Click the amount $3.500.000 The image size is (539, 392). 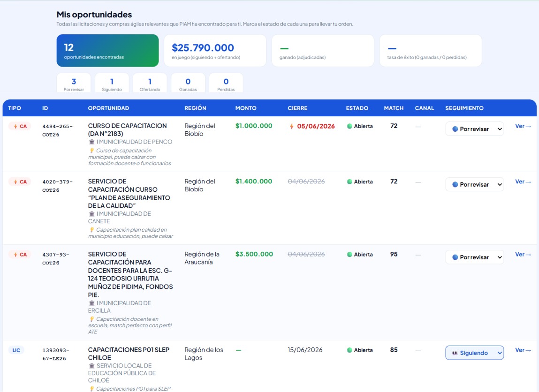[x=254, y=254]
